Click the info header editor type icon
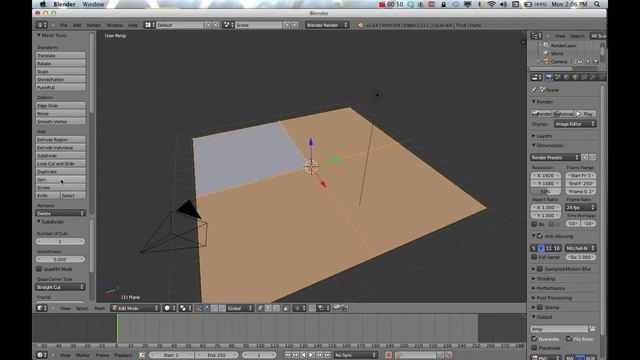The image size is (640, 360). click(x=42, y=25)
